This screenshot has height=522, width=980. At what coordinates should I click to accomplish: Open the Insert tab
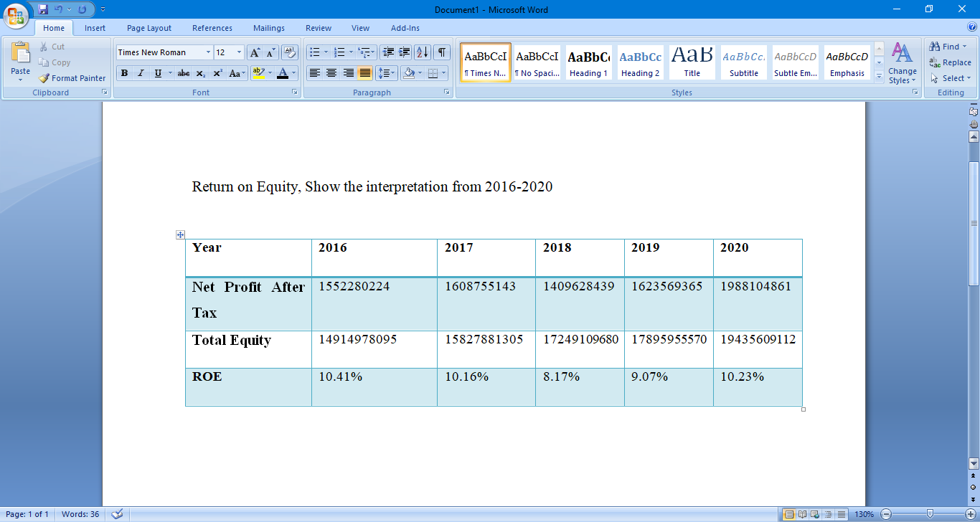[95, 28]
